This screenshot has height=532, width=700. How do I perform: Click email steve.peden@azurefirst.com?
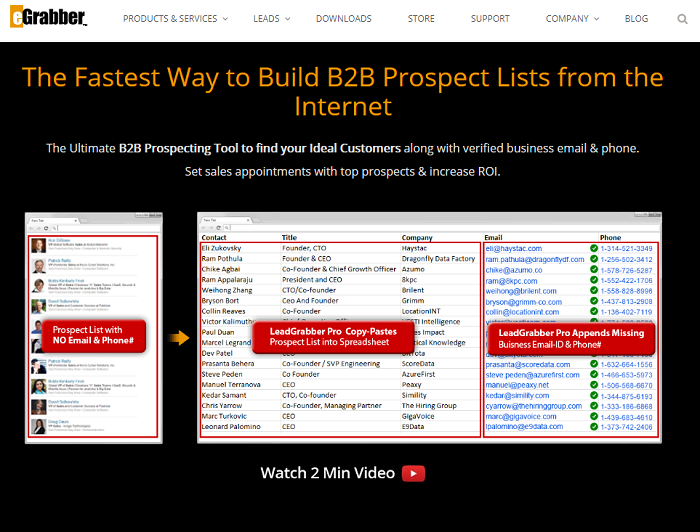pyautogui.click(x=533, y=375)
